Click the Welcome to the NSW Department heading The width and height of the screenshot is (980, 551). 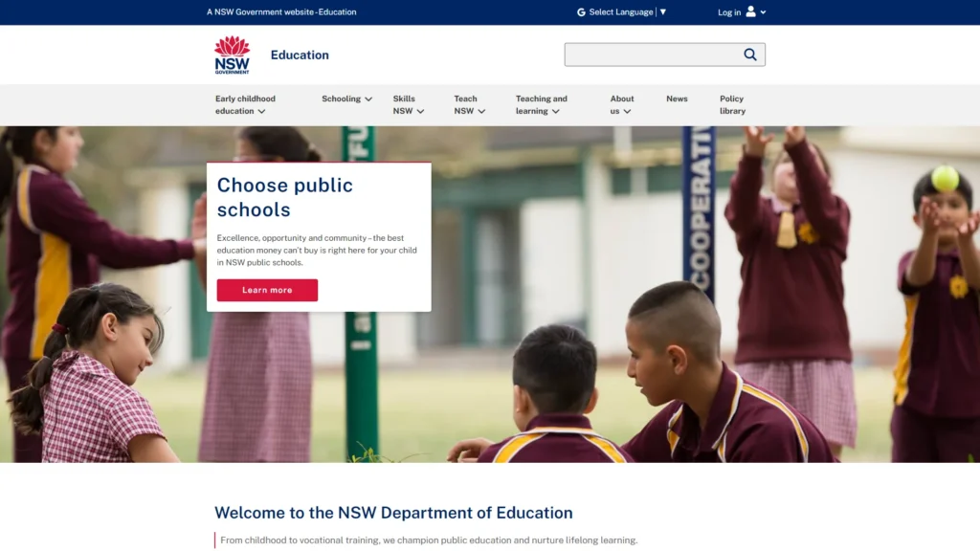point(393,513)
